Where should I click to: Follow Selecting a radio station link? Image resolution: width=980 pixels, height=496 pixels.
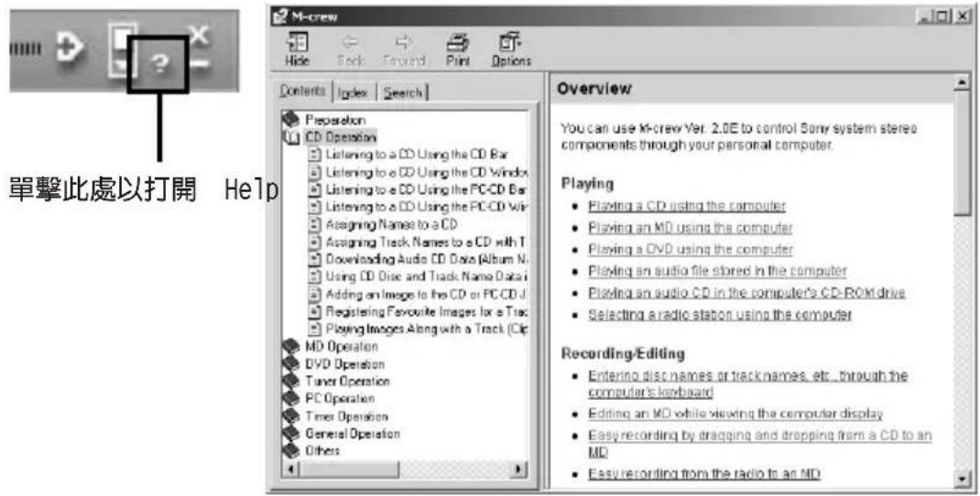pos(719,314)
